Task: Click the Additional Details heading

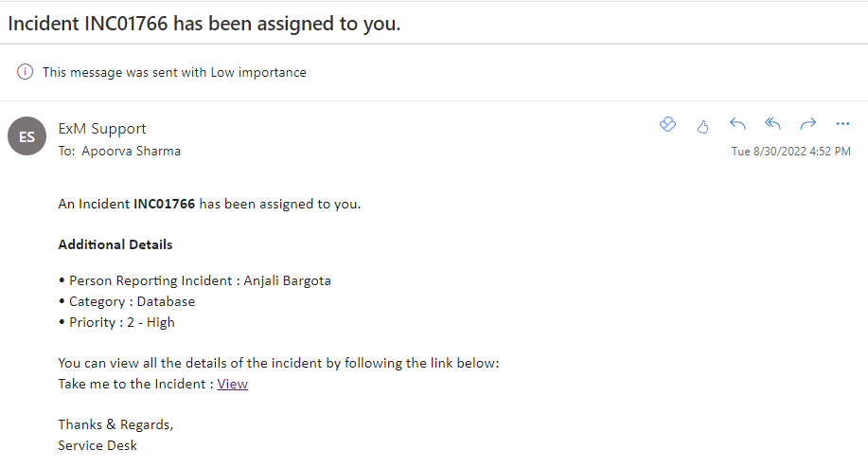Action: 115,244
